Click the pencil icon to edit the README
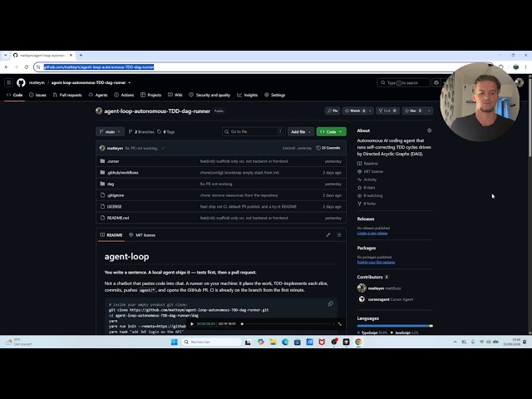 (x=328, y=234)
